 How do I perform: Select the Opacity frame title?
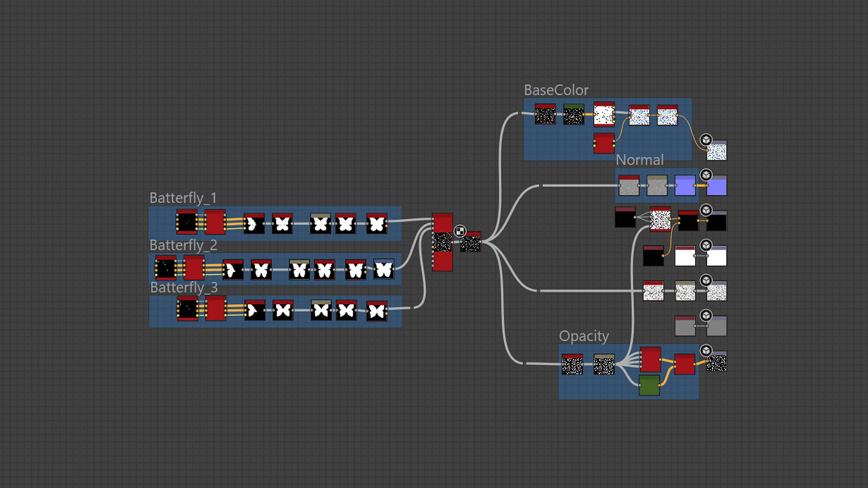coord(584,336)
